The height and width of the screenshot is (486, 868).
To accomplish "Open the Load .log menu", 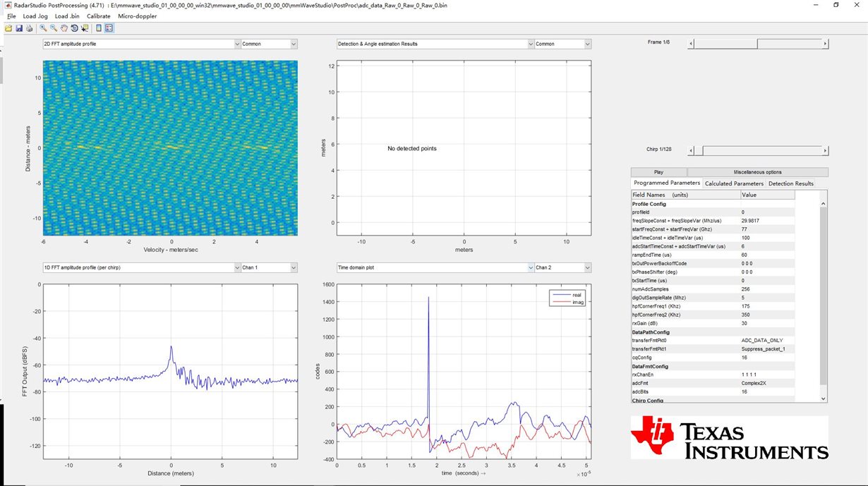I will click(x=35, y=16).
